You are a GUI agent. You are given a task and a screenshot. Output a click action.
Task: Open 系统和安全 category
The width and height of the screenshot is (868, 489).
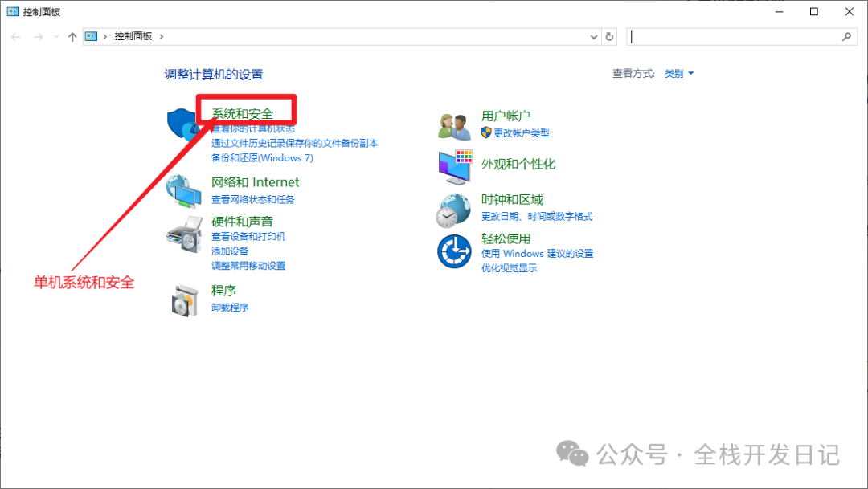pos(243,114)
